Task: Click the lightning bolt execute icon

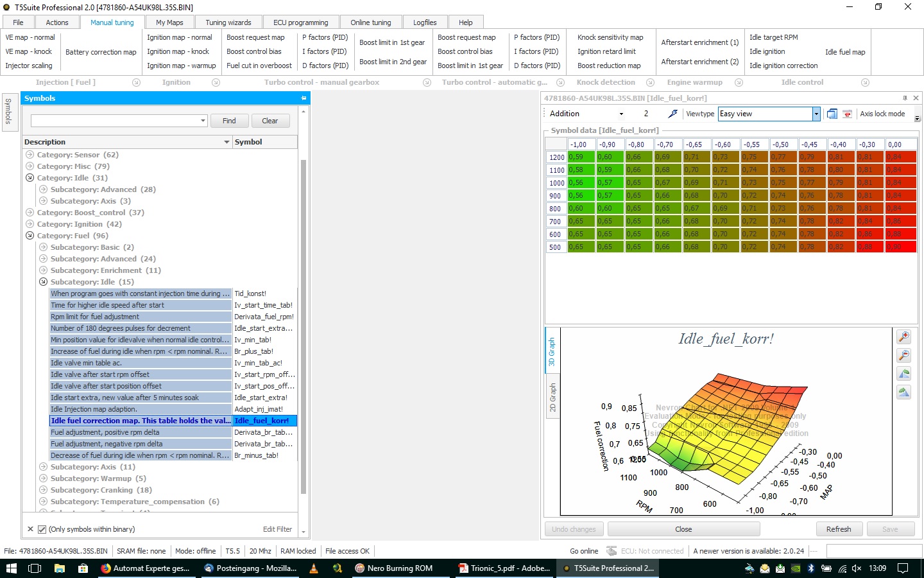Action: tap(672, 114)
